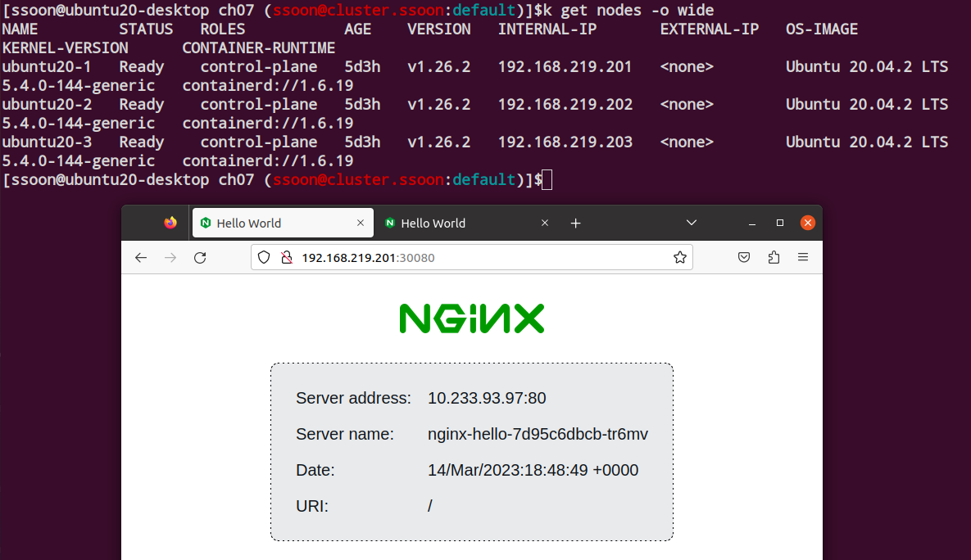Click the 'k get nodes -o wide' command
Viewport: 971px width, 560px height.
(628, 11)
